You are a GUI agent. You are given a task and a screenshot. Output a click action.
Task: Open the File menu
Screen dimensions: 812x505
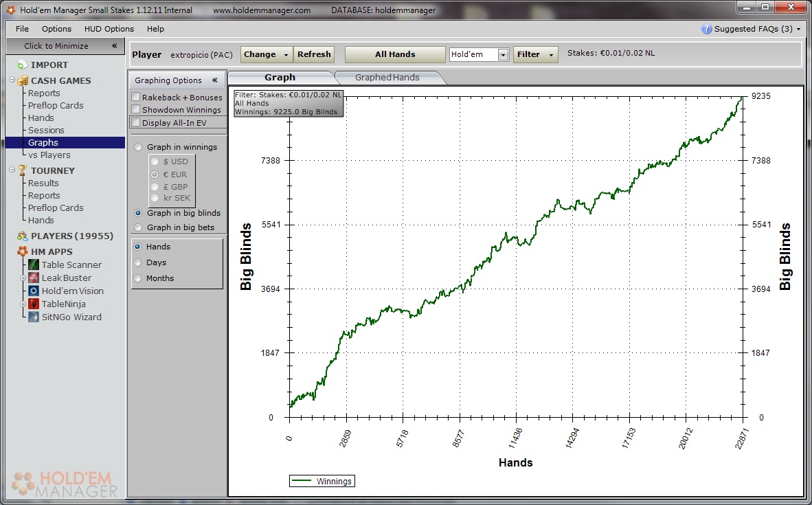point(22,29)
